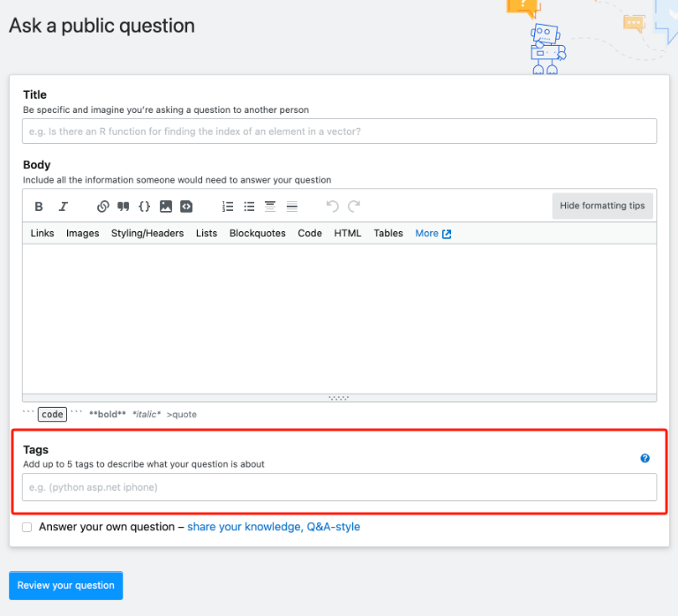Image resolution: width=678 pixels, height=616 pixels.
Task: Click Review your question button
Action: (65, 585)
